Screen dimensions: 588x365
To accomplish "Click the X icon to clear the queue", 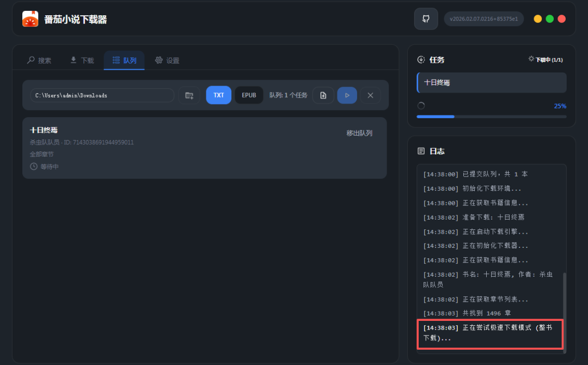I will [x=370, y=95].
